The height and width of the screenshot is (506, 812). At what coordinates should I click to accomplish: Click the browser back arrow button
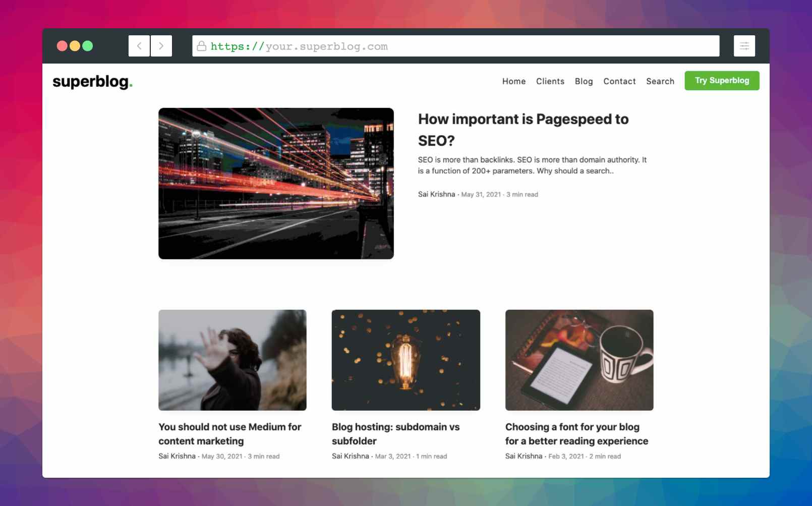pos(139,46)
